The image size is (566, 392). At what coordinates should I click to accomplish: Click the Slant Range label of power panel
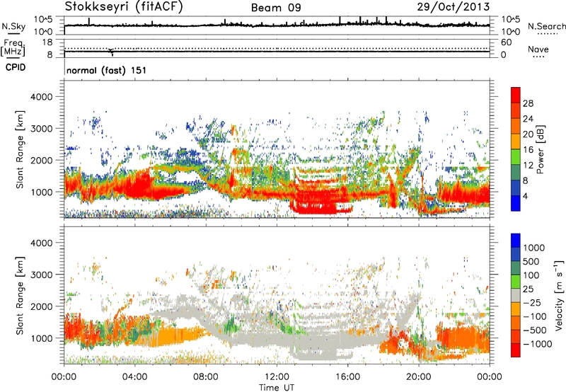coord(20,149)
